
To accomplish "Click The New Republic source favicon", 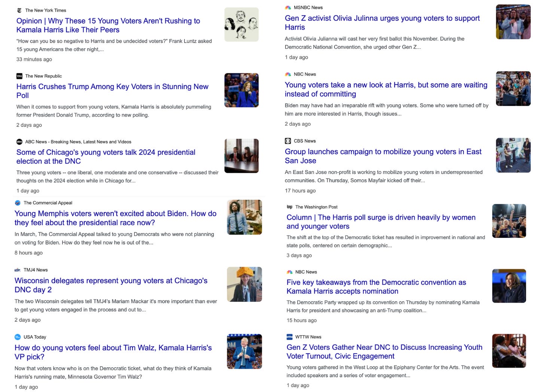I will click(x=19, y=76).
